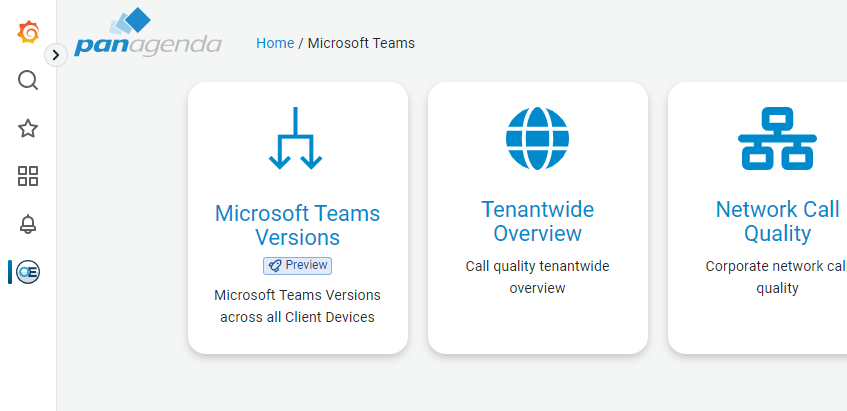Click the Grafana logo in the sidebar
This screenshot has width=847, height=411.
click(x=28, y=33)
